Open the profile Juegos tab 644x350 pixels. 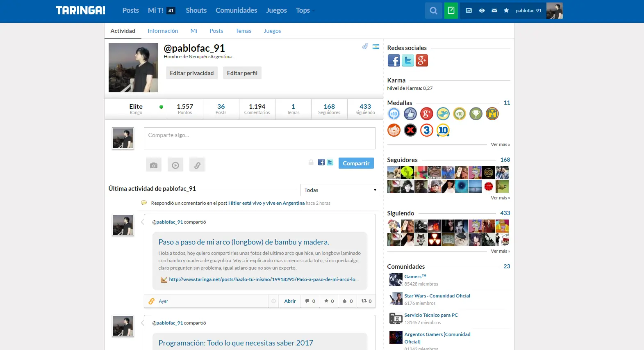coord(273,31)
